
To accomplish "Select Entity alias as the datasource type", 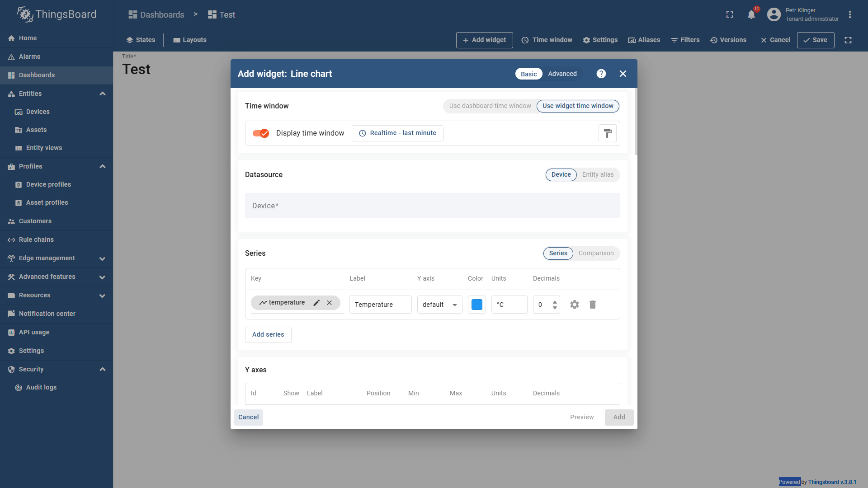I will (x=598, y=174).
